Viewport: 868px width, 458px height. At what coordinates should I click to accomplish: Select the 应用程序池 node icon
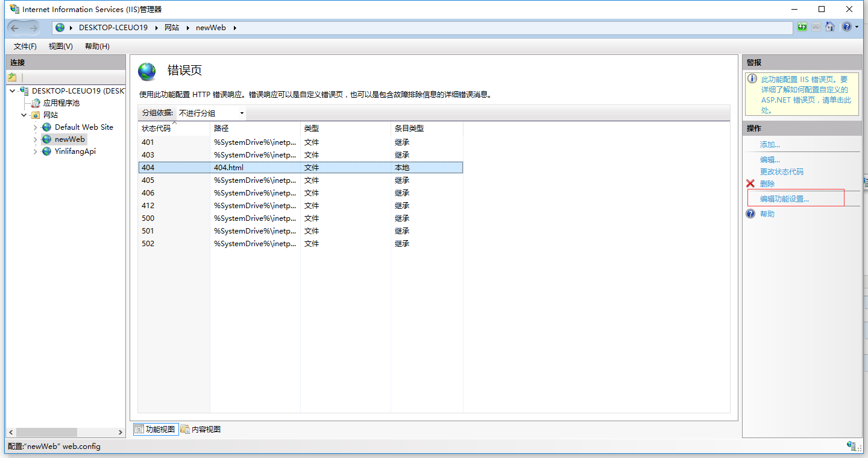point(36,103)
